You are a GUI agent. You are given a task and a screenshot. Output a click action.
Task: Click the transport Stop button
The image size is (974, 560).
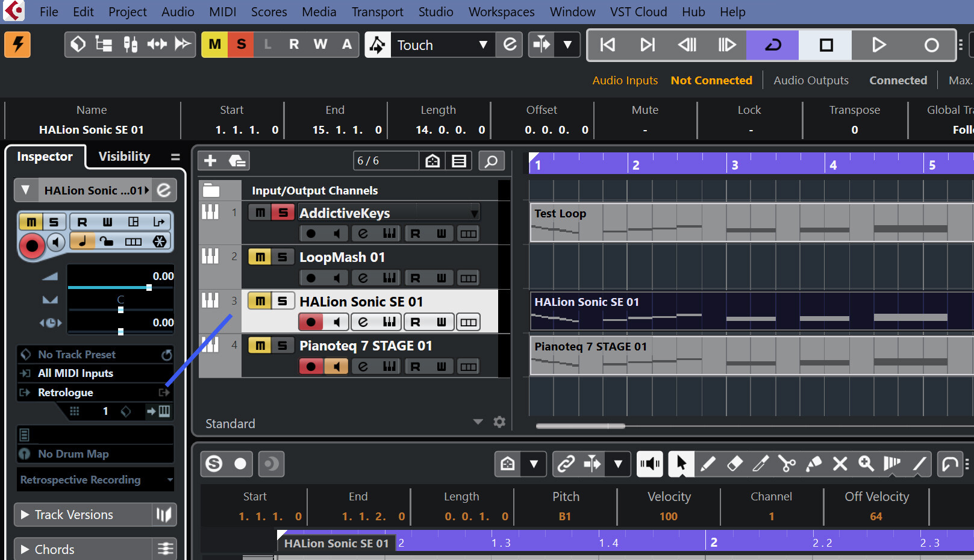pos(826,45)
